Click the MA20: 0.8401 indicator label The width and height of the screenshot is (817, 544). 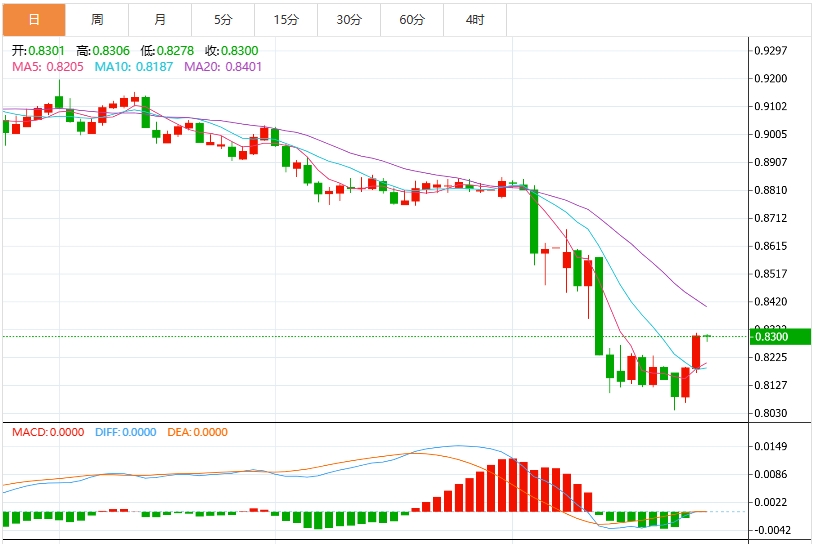(223, 67)
